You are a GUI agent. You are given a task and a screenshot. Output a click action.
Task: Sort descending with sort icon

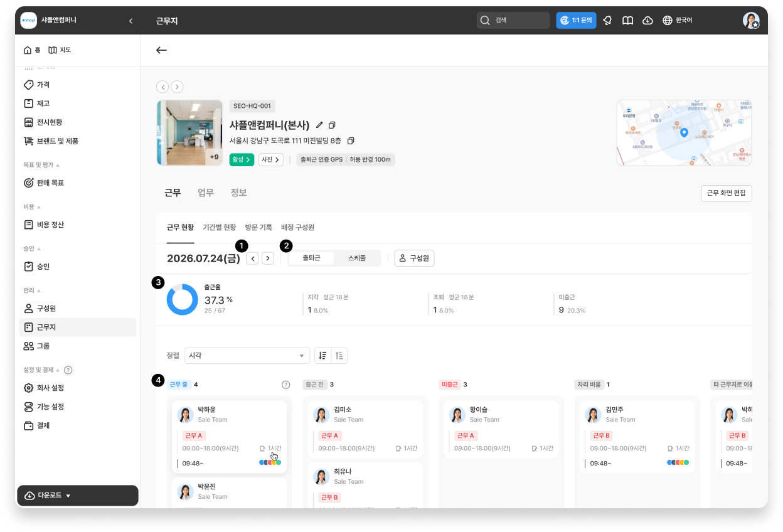322,356
